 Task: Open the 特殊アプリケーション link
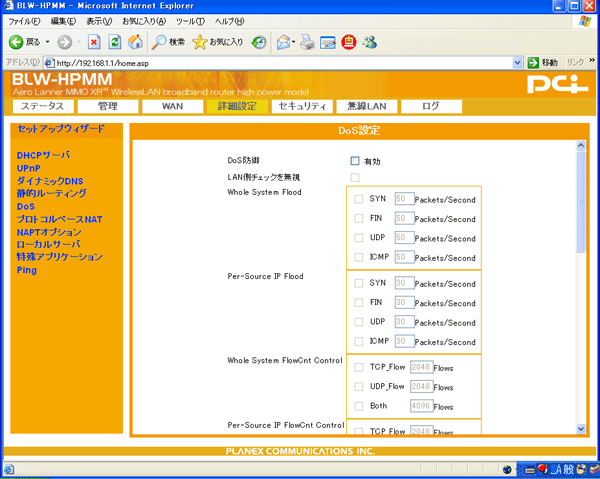click(x=59, y=257)
